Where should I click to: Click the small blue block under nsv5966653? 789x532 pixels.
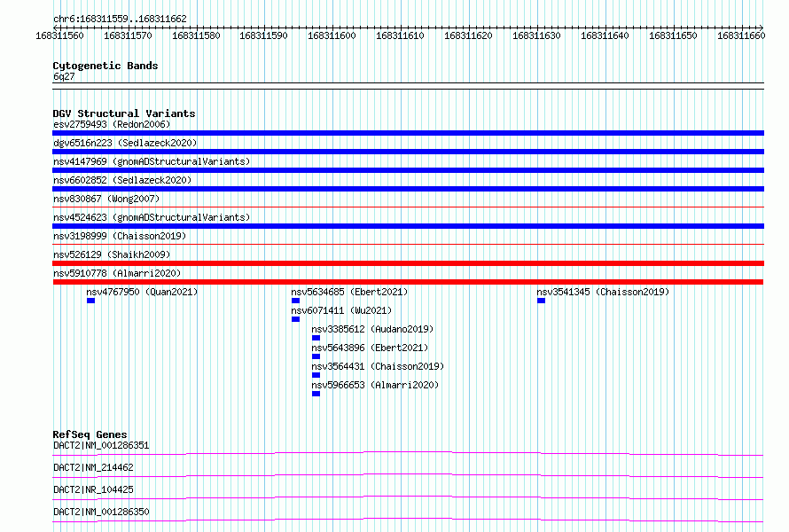click(x=316, y=394)
